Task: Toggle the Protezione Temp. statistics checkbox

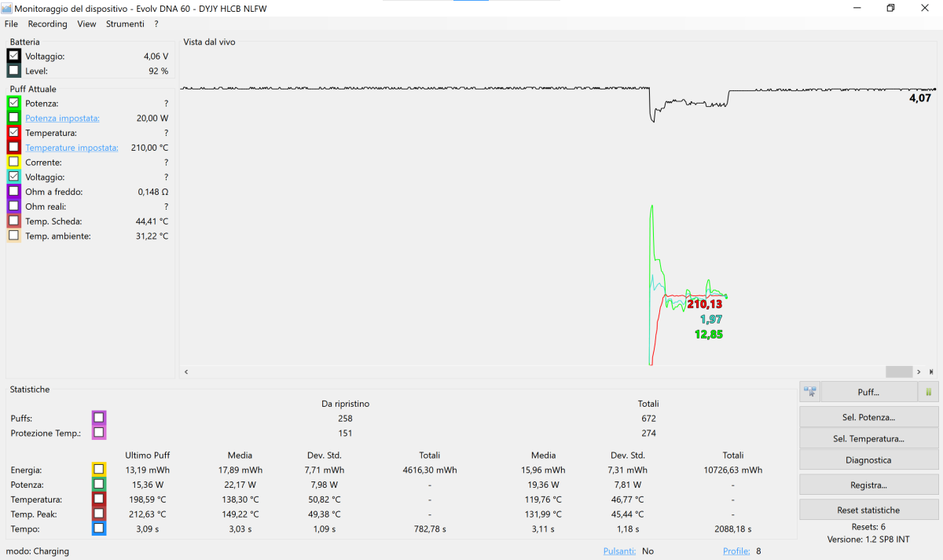Action: click(x=98, y=432)
